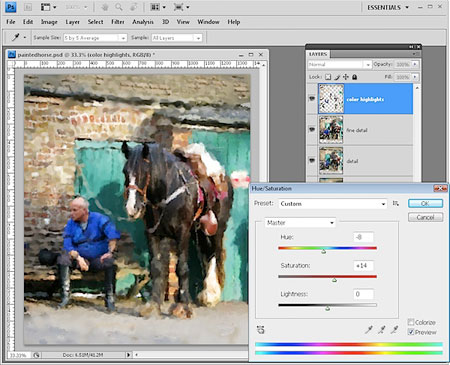Click Cancel in Hue/Saturation dialog

click(x=425, y=217)
